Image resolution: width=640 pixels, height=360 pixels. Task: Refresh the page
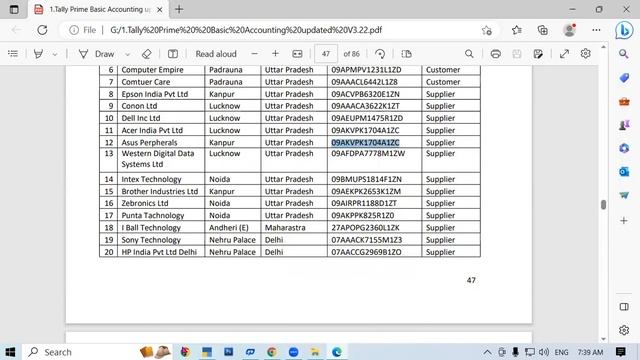pyautogui.click(x=42, y=30)
